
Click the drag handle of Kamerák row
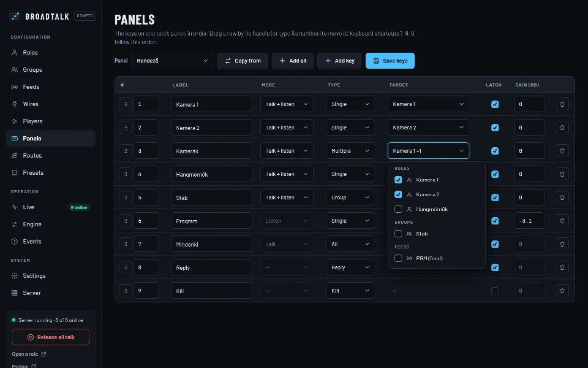tap(126, 151)
